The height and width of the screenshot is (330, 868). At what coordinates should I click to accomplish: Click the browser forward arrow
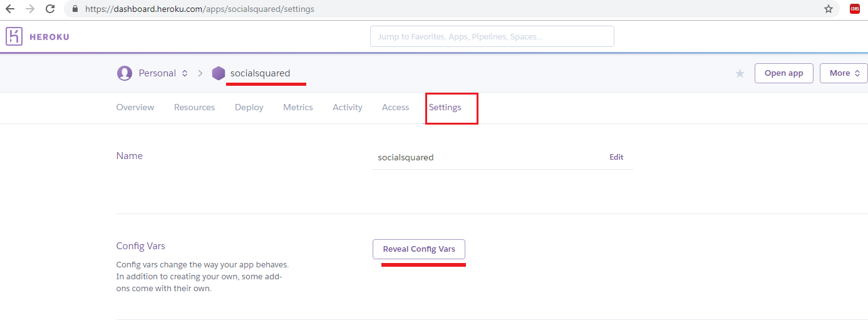click(30, 9)
